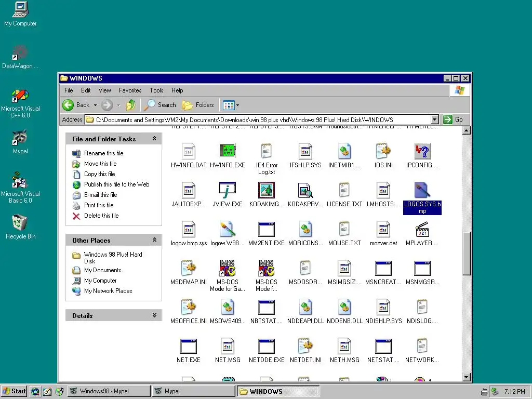Click Publish this file to the Web
The image size is (532, 399).
(116, 184)
